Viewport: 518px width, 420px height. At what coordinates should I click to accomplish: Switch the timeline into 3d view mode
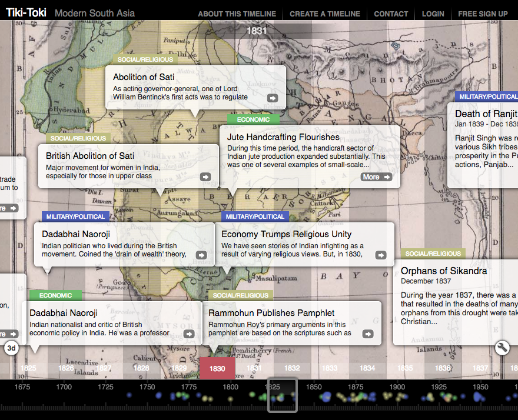(x=11, y=348)
